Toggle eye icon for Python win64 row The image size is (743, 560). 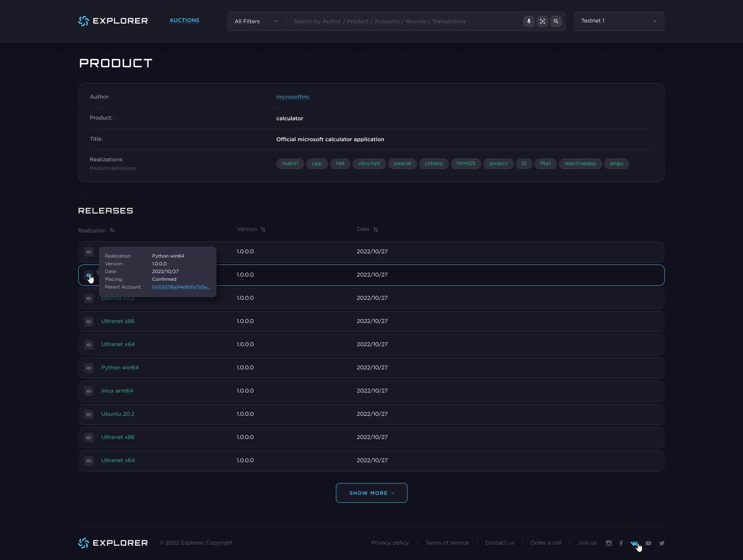pyautogui.click(x=89, y=368)
